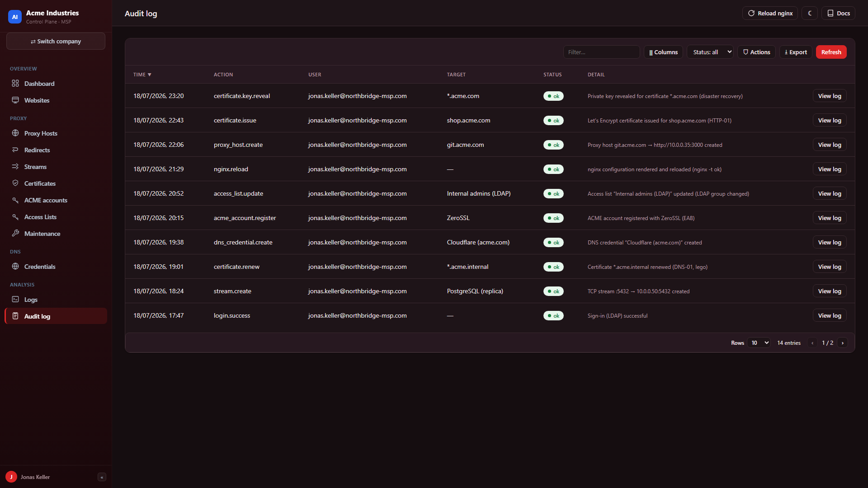Click the DNS Credentials globe icon

click(15, 267)
